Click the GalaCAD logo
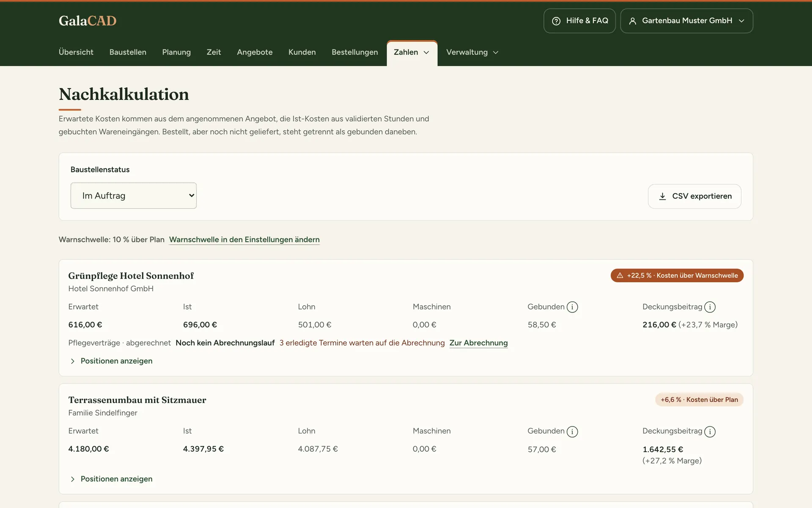Screen dimensions: 812x508 (x=88, y=21)
